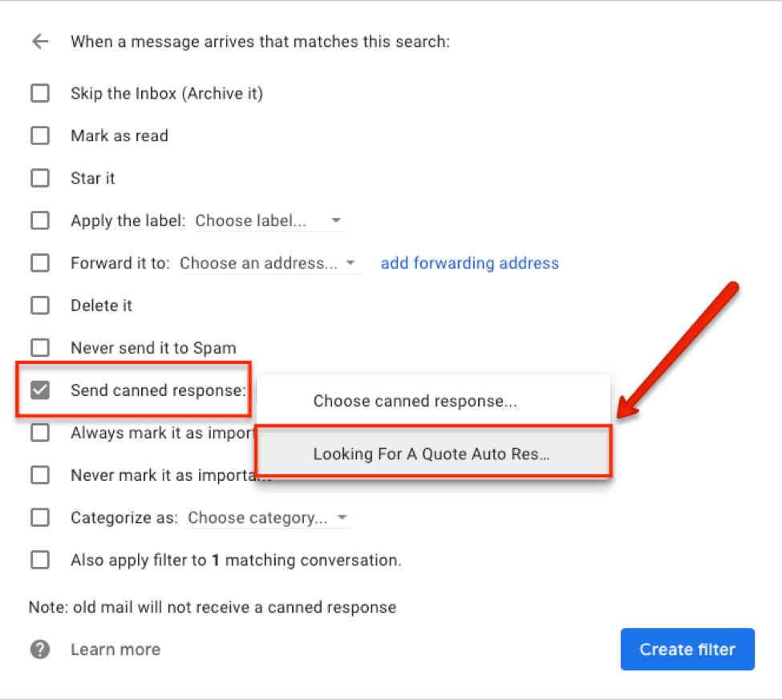
Task: Tick Never send it to Spam
Action: [x=40, y=348]
